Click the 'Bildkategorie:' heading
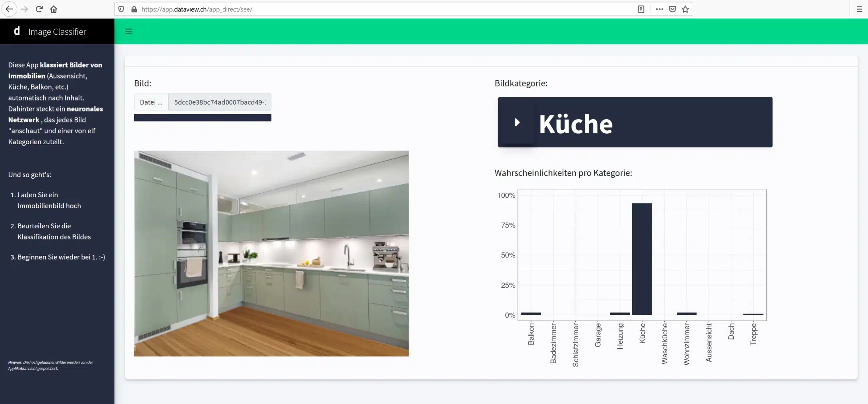868x404 pixels. coord(521,83)
